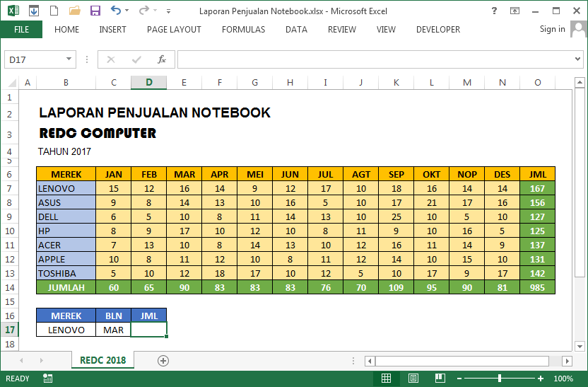Switch to Page Layout view icon
The image size is (588, 387).
[x=413, y=379]
